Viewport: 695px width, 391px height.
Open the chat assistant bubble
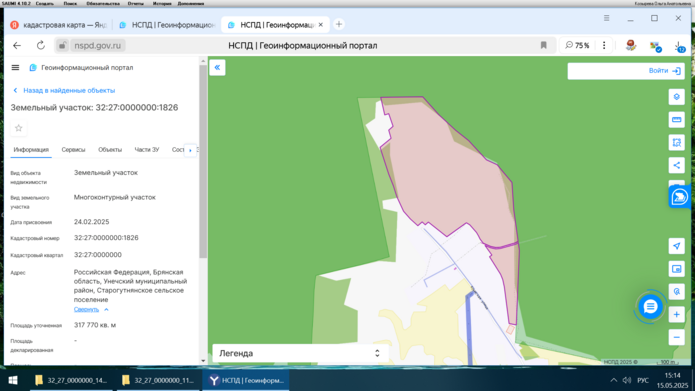[650, 307]
